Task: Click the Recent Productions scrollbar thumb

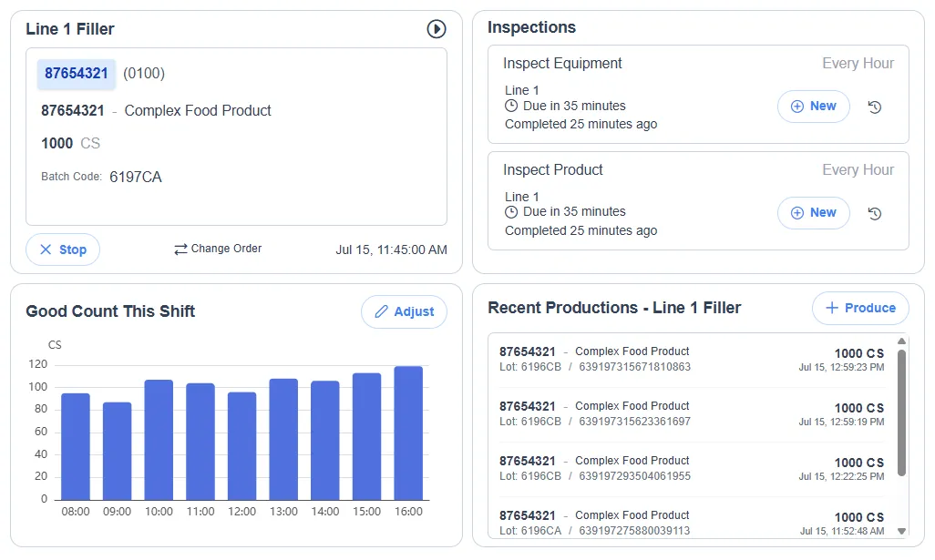Action: click(x=901, y=412)
